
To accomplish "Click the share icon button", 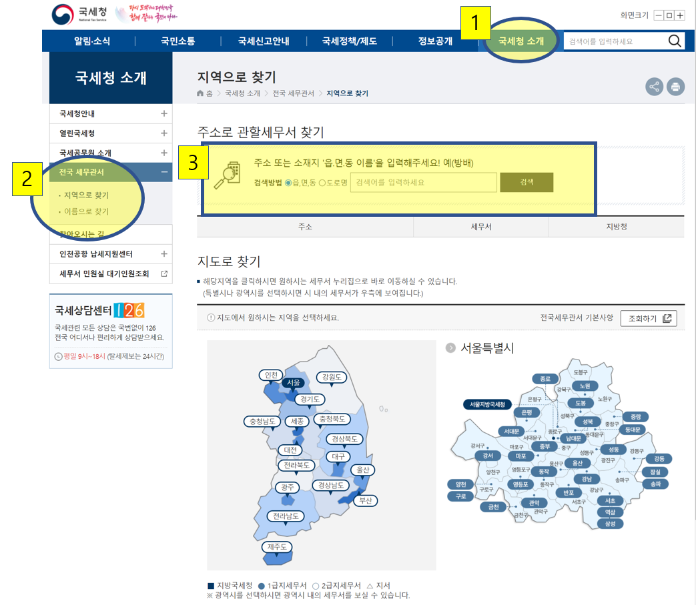I will point(654,87).
